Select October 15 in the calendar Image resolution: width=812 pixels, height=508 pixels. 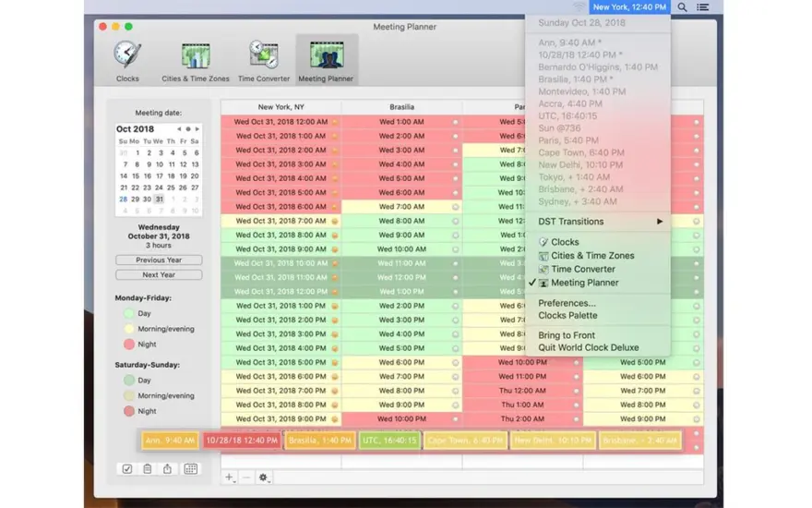135,176
